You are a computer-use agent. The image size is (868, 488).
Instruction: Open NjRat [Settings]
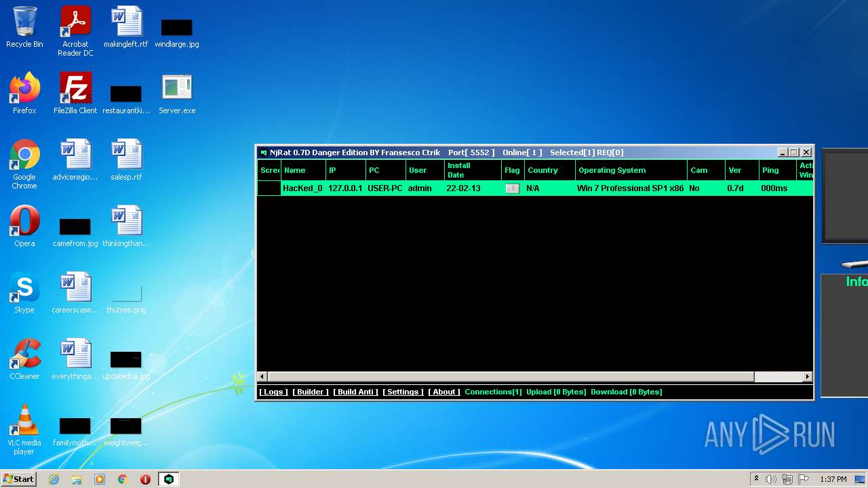pyautogui.click(x=403, y=392)
